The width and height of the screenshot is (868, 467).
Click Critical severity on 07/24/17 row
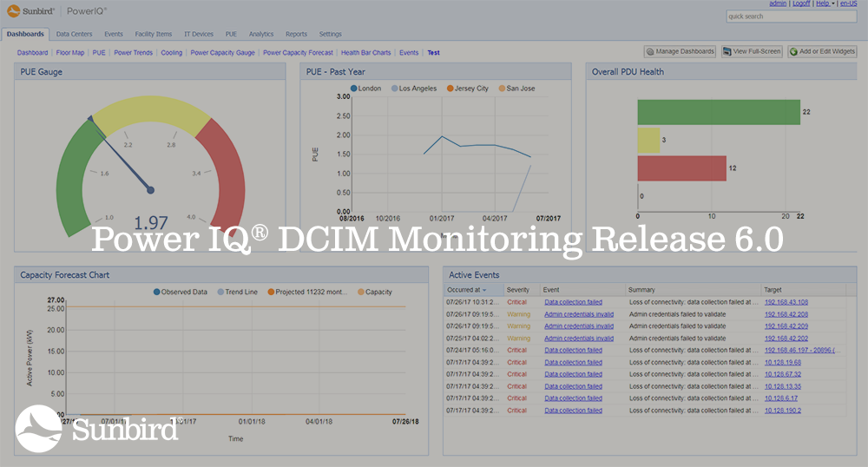tap(517, 351)
